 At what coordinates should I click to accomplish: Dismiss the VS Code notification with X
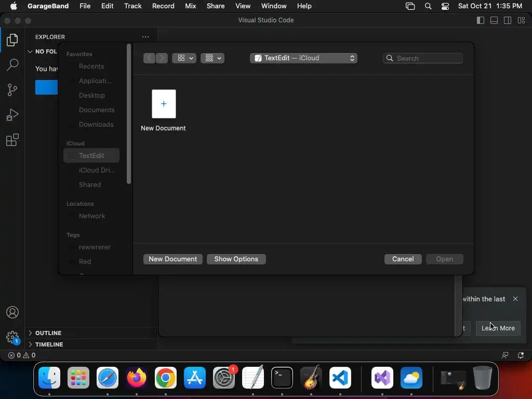(x=515, y=299)
